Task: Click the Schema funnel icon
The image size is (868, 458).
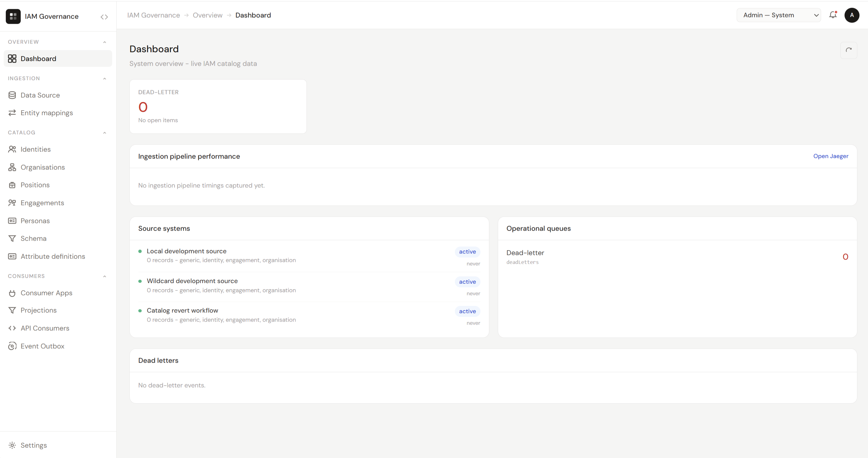Action: (x=12, y=239)
